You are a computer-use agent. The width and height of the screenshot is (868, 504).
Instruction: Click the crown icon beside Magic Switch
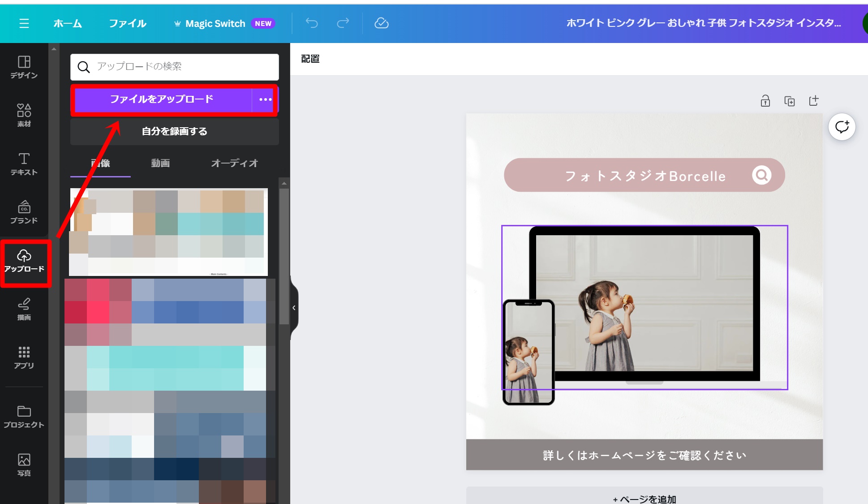[x=177, y=24]
